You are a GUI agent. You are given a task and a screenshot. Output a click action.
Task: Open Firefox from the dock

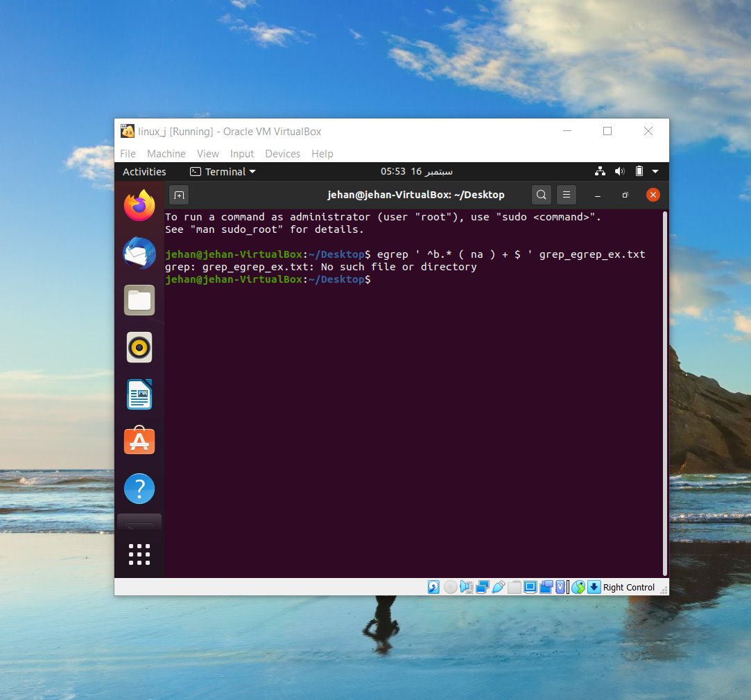[x=139, y=206]
